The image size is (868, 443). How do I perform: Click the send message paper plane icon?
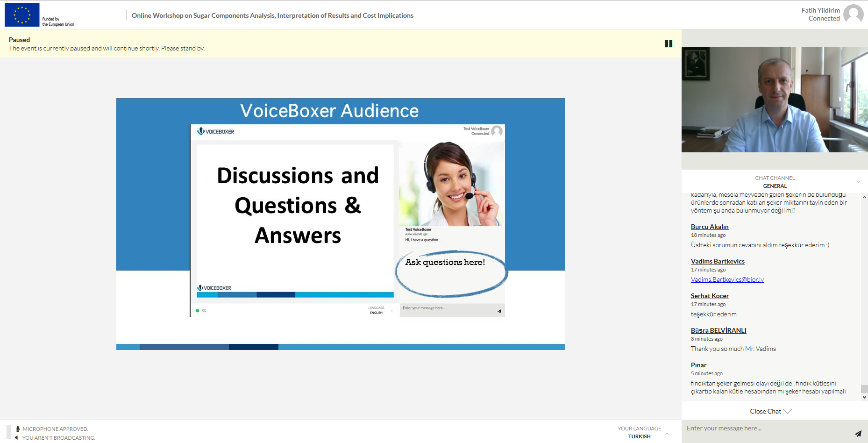point(858,434)
